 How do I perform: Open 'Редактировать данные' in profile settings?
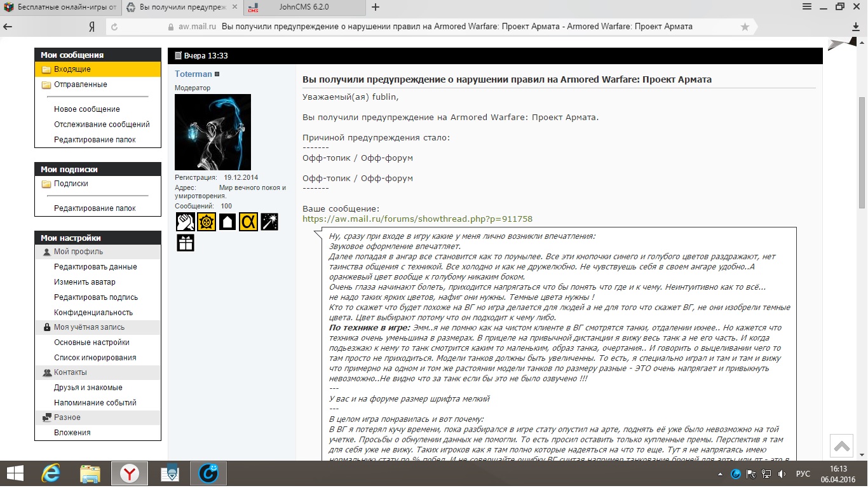point(95,267)
